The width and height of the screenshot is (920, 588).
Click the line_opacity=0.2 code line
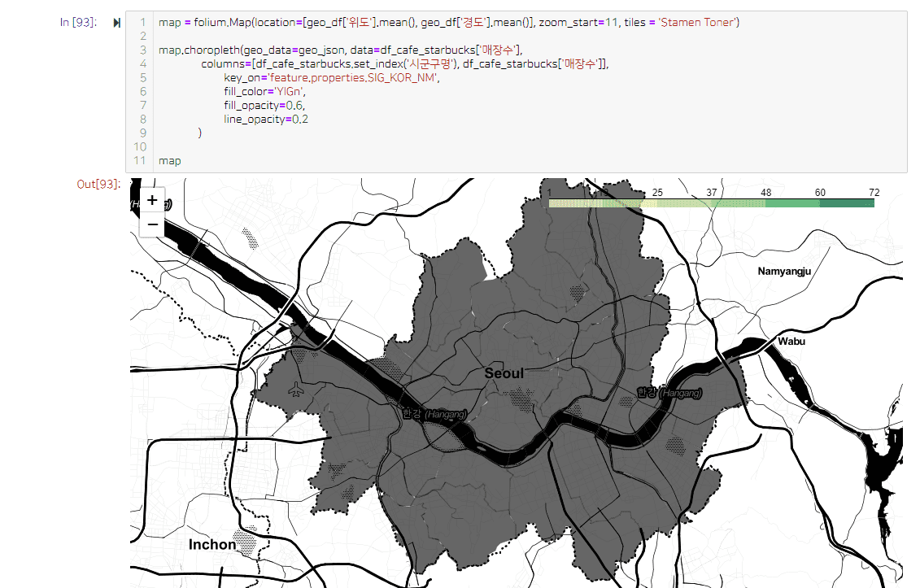tap(266, 119)
